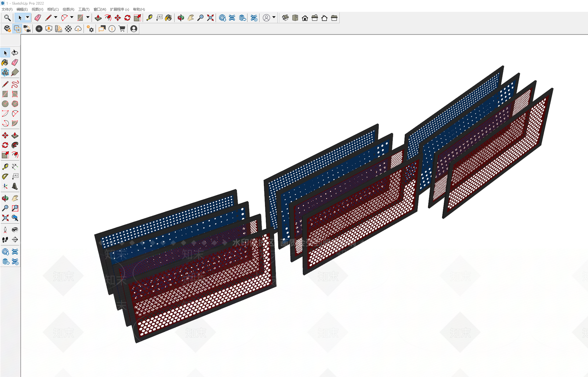The width and height of the screenshot is (588, 377).
Task: Open the 扩展程序(x) menu
Action: (119, 9)
